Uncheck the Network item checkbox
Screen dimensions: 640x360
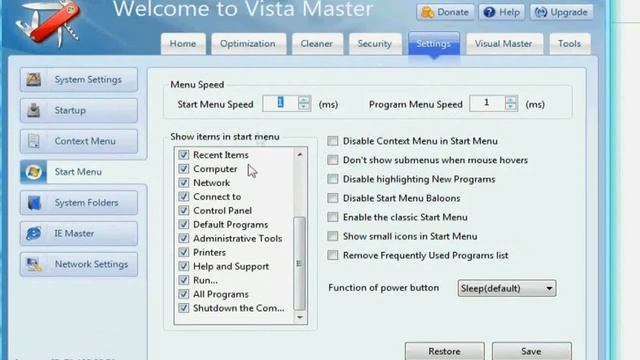pyautogui.click(x=184, y=182)
